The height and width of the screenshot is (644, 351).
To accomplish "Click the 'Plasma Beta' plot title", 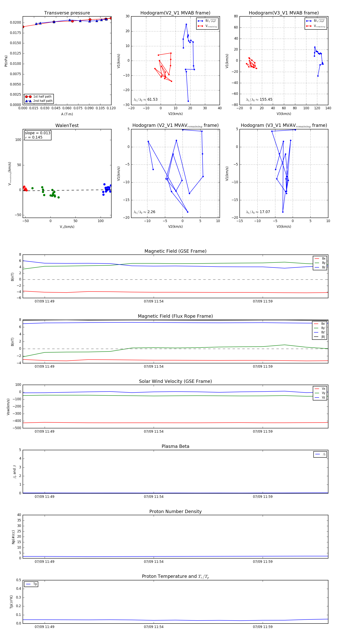I will point(175,446).
